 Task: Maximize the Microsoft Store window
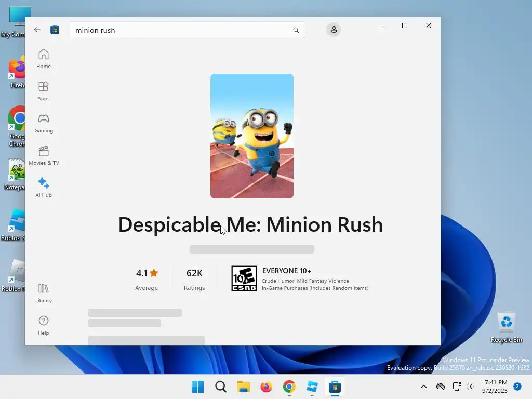coord(404,25)
